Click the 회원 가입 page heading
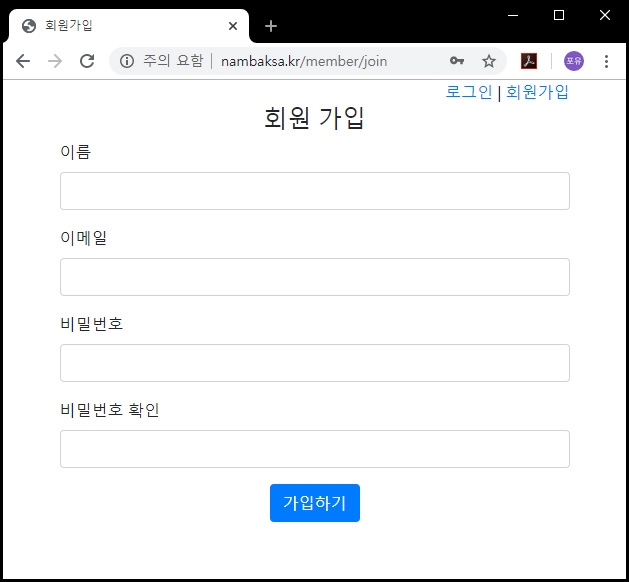 pyautogui.click(x=314, y=118)
